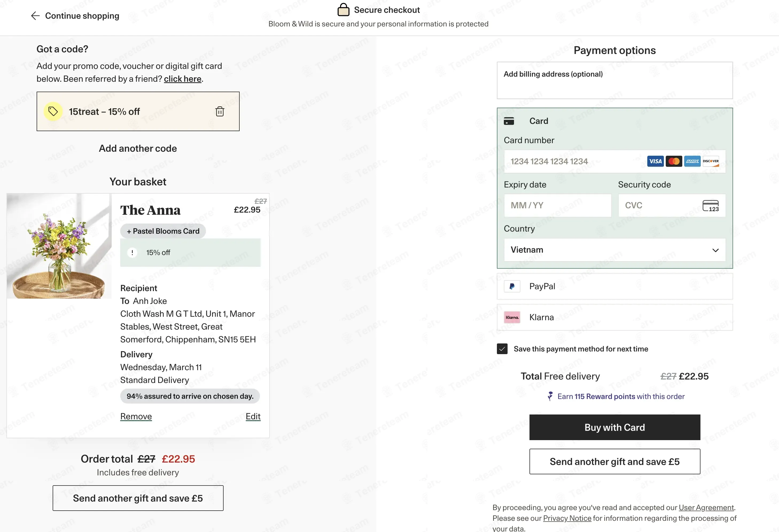Click the Mastercard logo in card number field

click(x=674, y=162)
